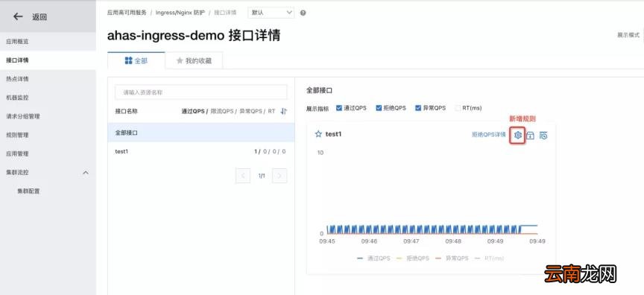
Task: Focus the resource name search field
Action: point(201,92)
